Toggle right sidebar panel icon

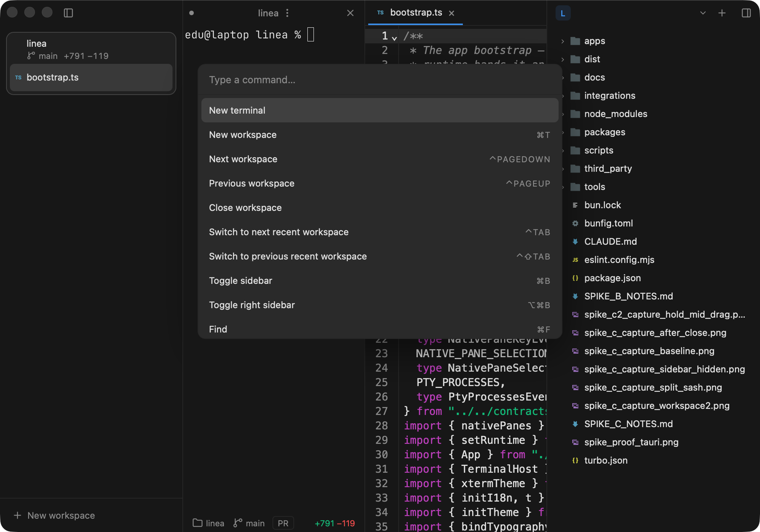click(746, 13)
